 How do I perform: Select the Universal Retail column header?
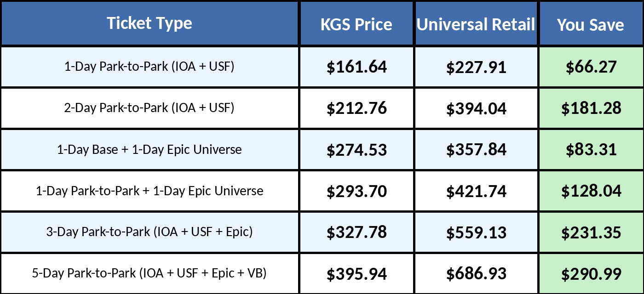476,24
